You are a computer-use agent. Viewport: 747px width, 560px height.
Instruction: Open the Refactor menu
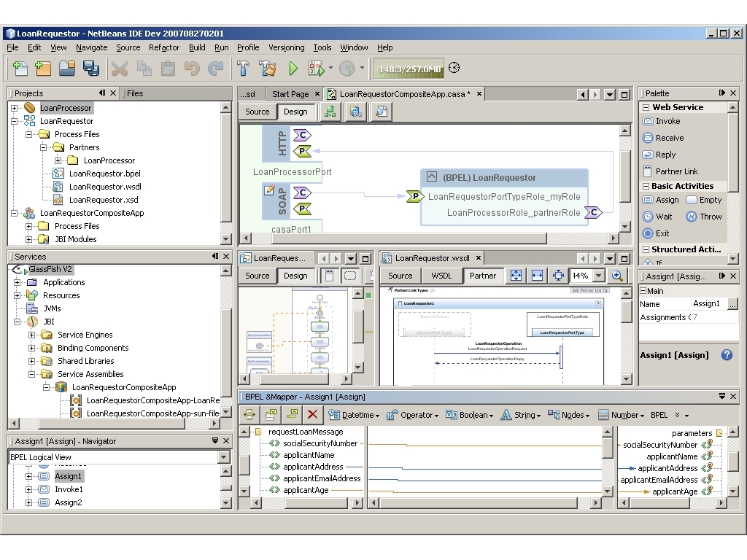click(x=164, y=47)
